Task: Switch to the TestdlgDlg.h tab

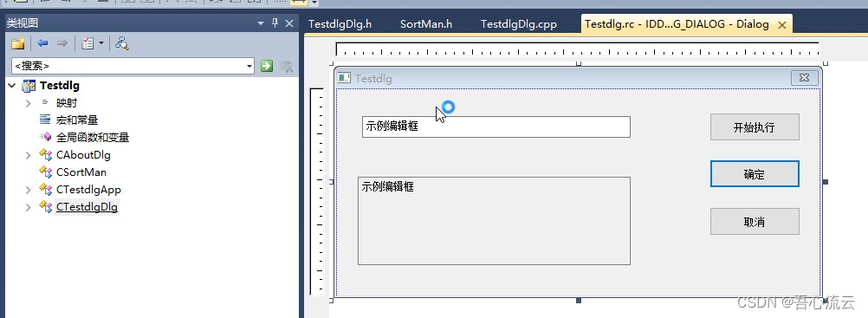Action: tap(340, 23)
